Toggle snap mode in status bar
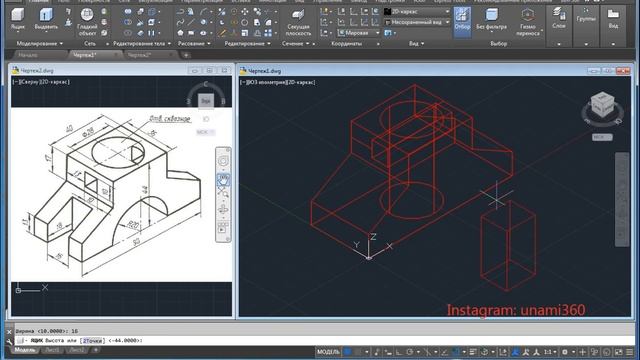 [358, 352]
